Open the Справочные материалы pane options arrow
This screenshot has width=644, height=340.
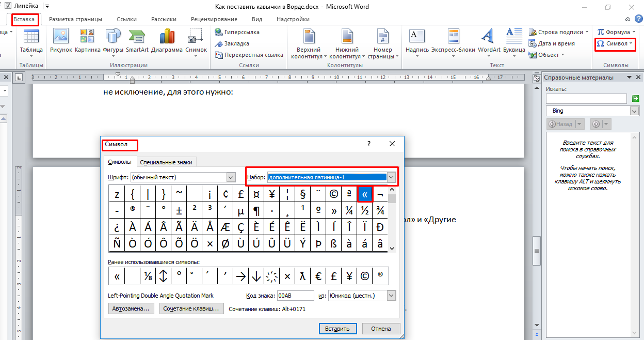coord(630,78)
